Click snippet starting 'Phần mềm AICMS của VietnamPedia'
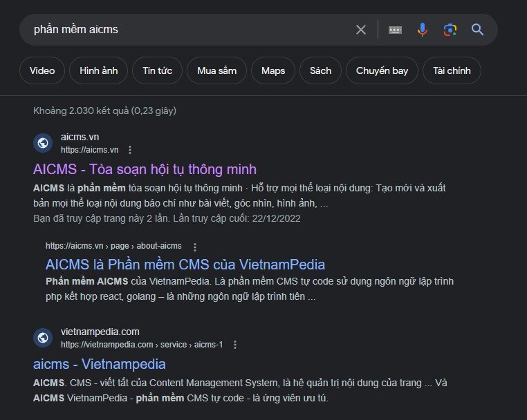The width and height of the screenshot is (527, 420). (250, 289)
